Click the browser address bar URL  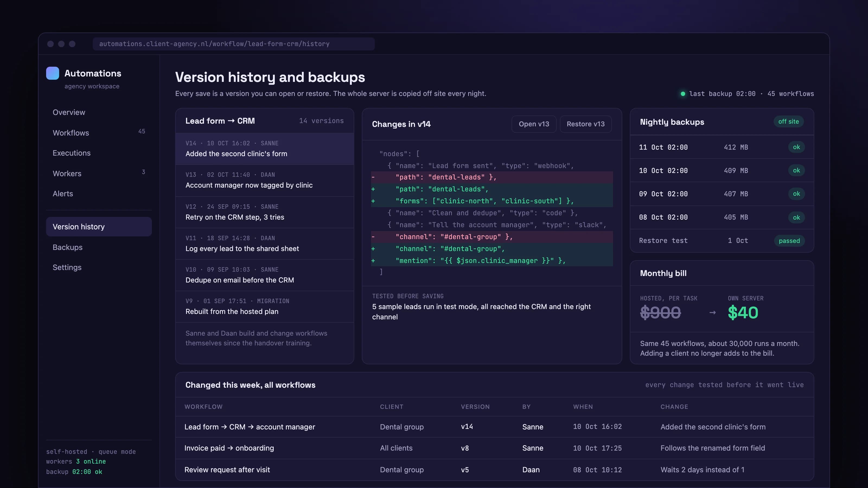[234, 44]
